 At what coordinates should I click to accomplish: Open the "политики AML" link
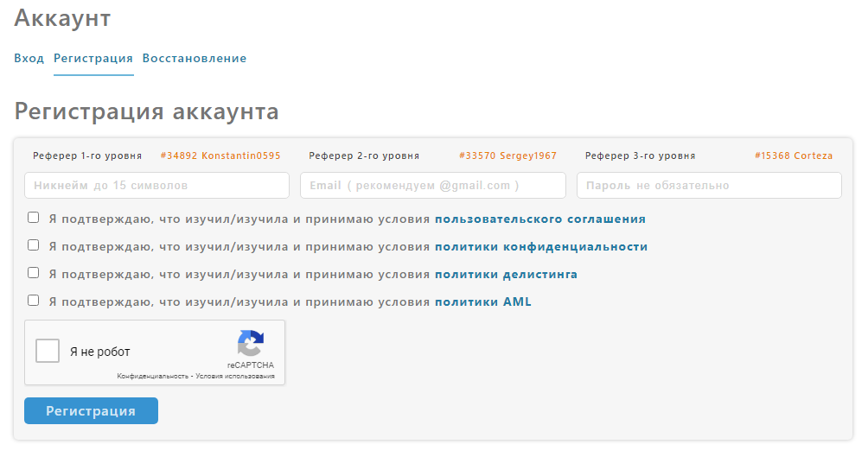482,302
